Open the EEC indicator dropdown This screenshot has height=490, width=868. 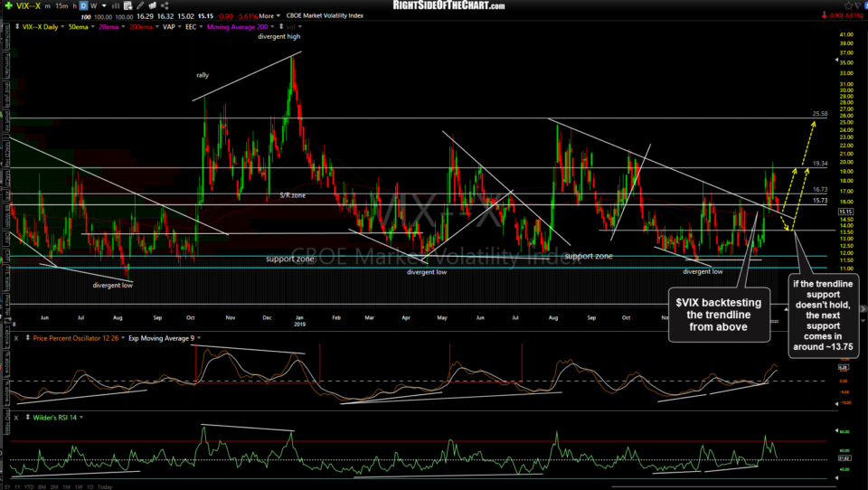(201, 27)
